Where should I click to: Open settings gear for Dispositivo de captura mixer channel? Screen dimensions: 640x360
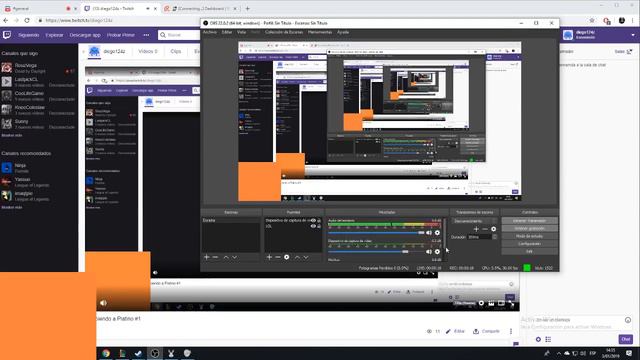click(x=437, y=252)
